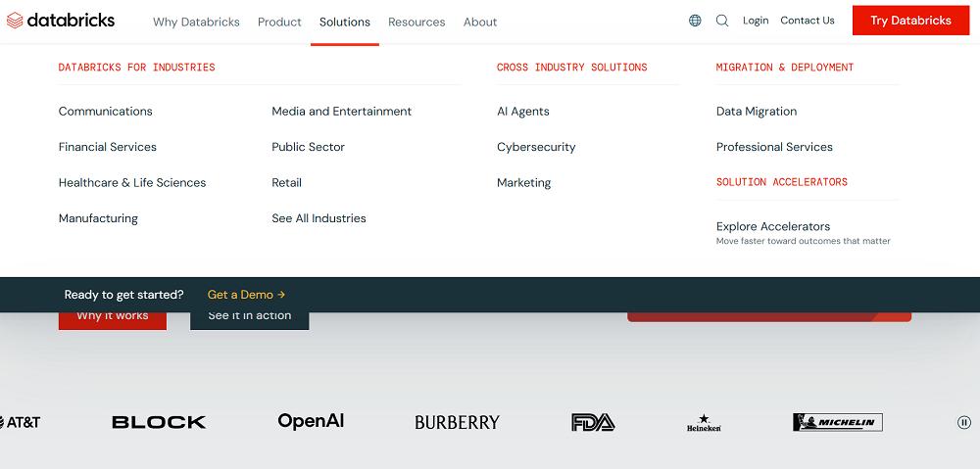The image size is (980, 469).
Task: Open the About menu
Action: click(480, 22)
